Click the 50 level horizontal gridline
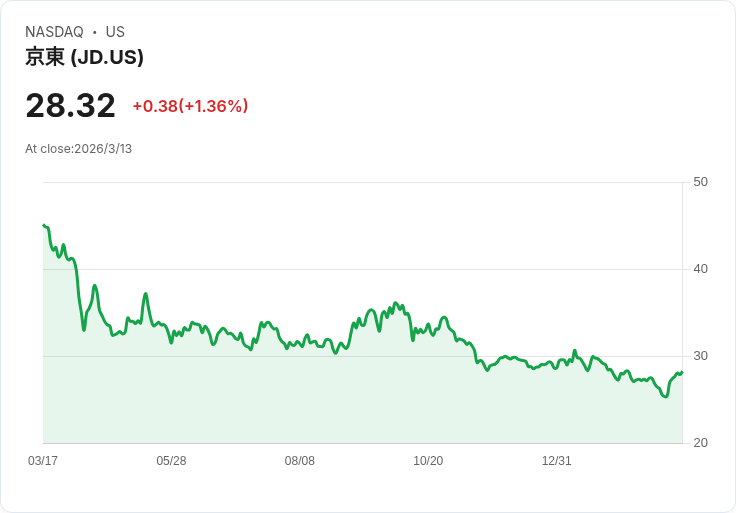The image size is (736, 513). [360, 182]
